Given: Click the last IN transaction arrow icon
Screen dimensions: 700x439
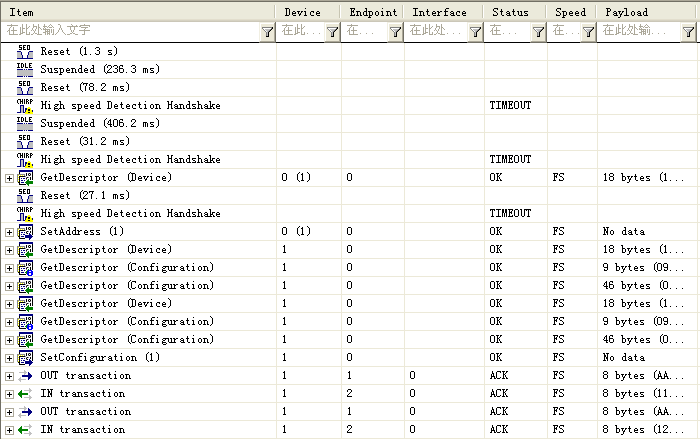Looking at the screenshot, I should pos(26,429).
